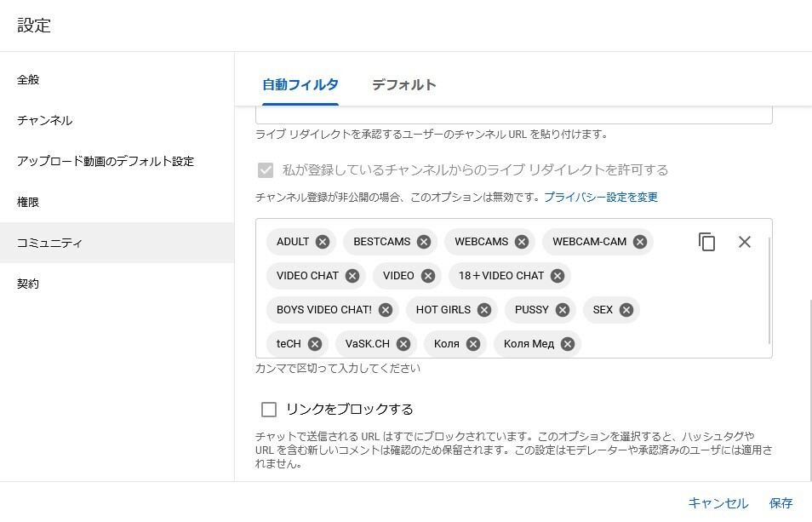Delete the VaSK.CH chip
Image resolution: width=812 pixels, height=522 pixels.
pyautogui.click(x=403, y=344)
